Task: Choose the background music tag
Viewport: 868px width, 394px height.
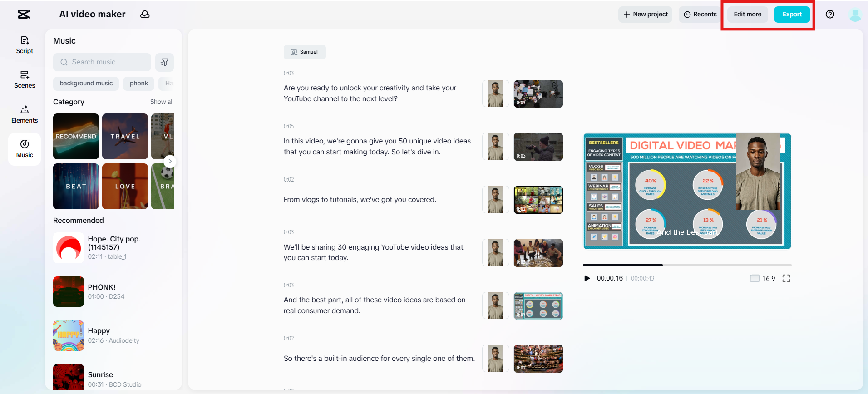Action: 86,84
